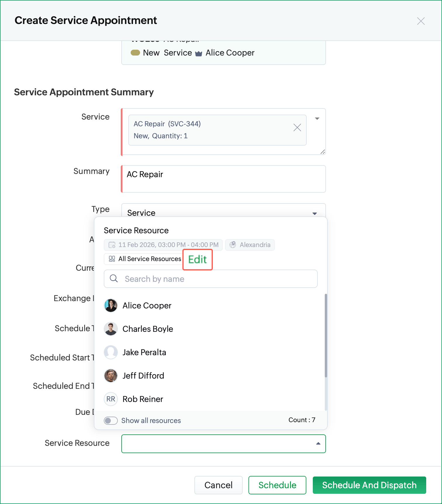Click the crown icon beside Alice Cooper
The image size is (442, 504).
pyautogui.click(x=199, y=53)
